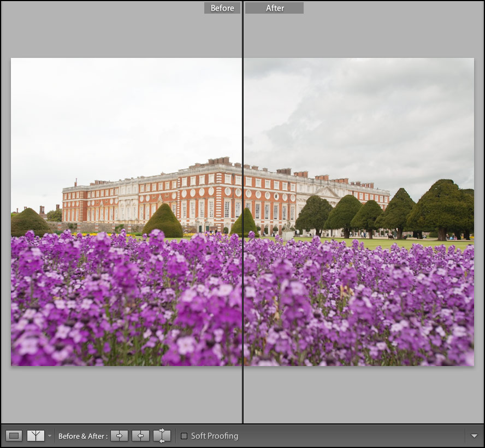Open the Before/After view mode dropdown
485x448 pixels.
coord(50,435)
